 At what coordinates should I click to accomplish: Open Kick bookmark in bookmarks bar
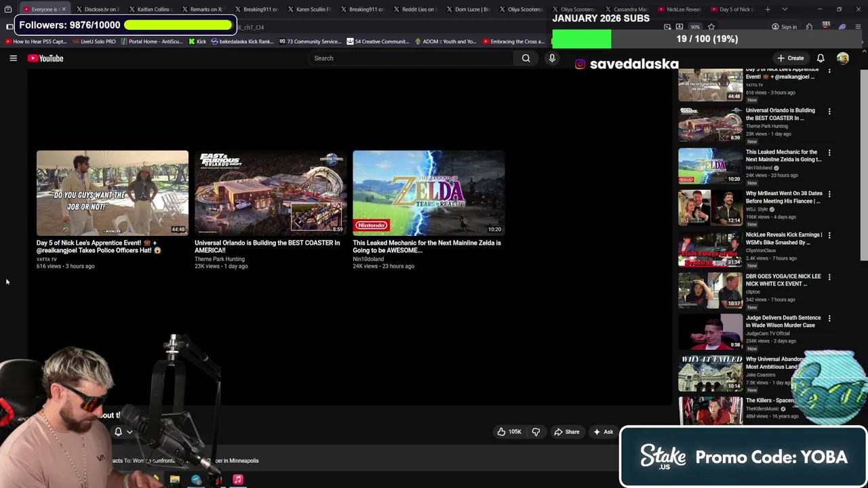tap(197, 41)
